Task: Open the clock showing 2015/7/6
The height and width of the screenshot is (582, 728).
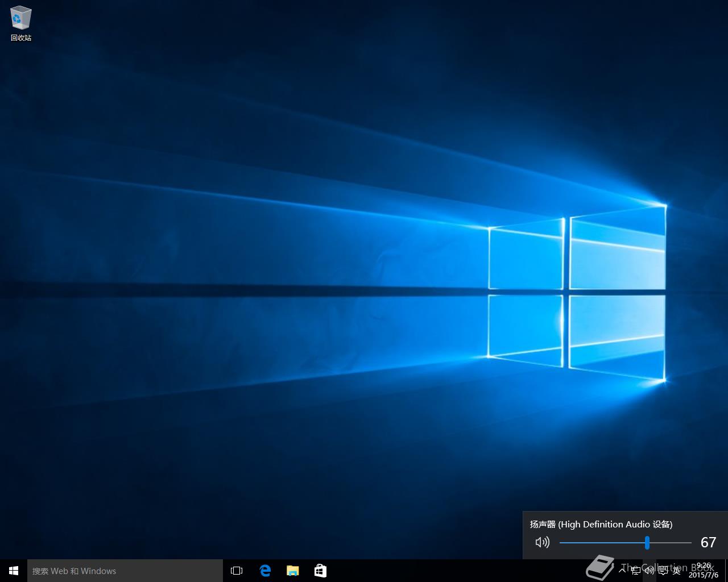Action: (704, 571)
